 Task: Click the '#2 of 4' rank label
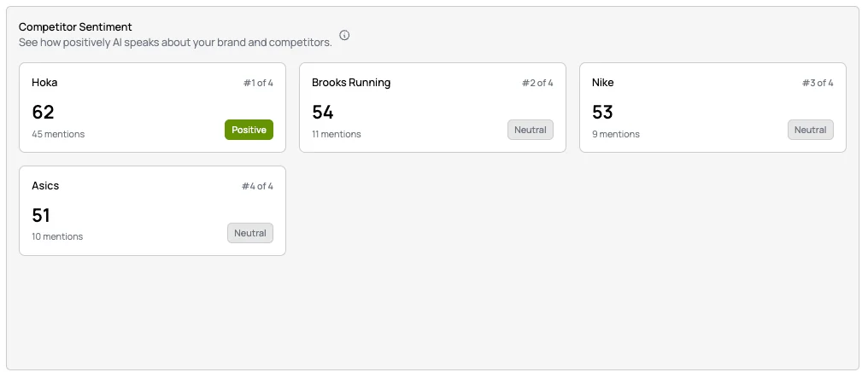(537, 83)
